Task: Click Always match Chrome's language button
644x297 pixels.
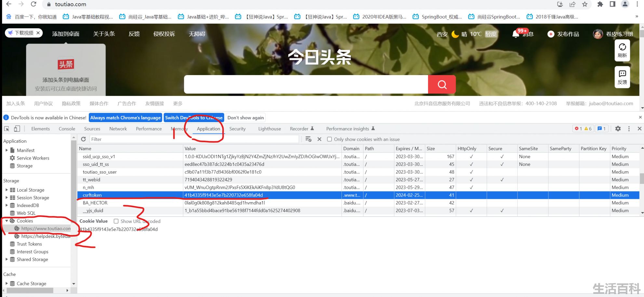Action: tap(126, 118)
